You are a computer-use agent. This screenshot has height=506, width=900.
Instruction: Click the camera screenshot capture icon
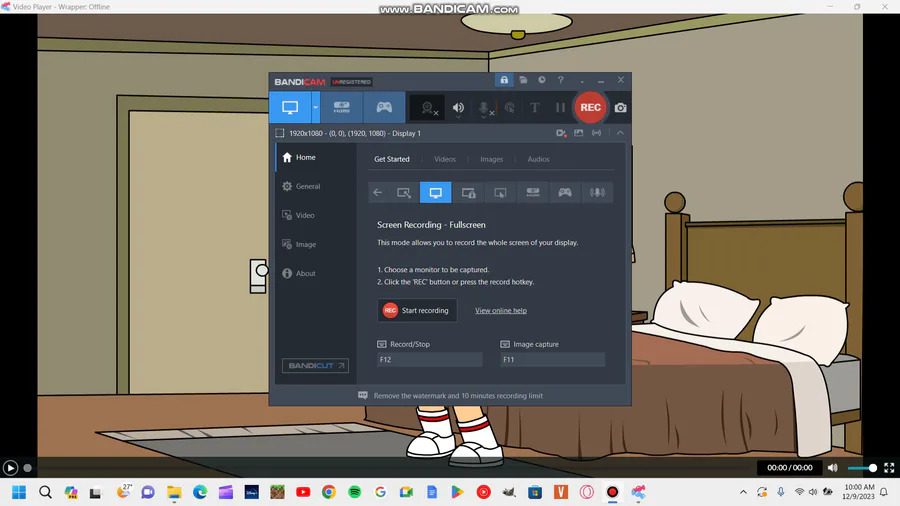point(620,107)
